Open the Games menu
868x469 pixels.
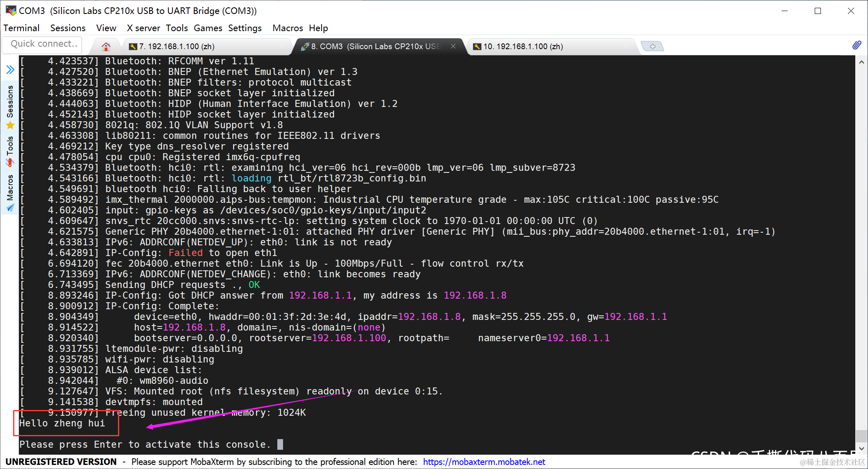point(208,28)
